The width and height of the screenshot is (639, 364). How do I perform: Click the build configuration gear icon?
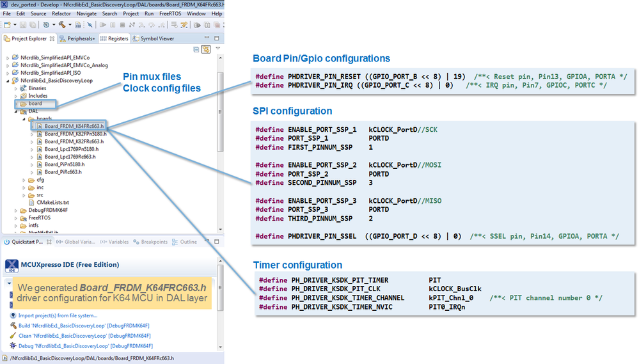click(x=46, y=25)
